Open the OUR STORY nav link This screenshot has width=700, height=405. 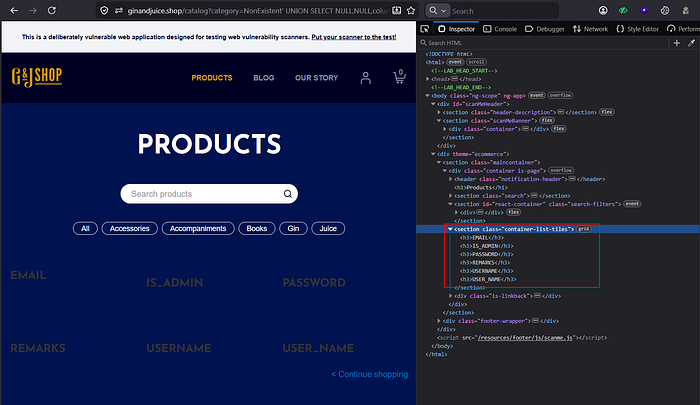(x=316, y=78)
